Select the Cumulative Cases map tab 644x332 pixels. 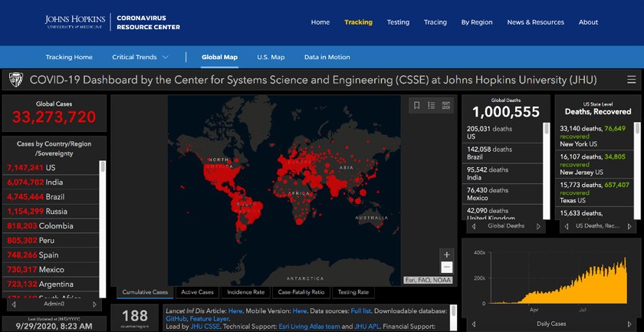point(145,292)
